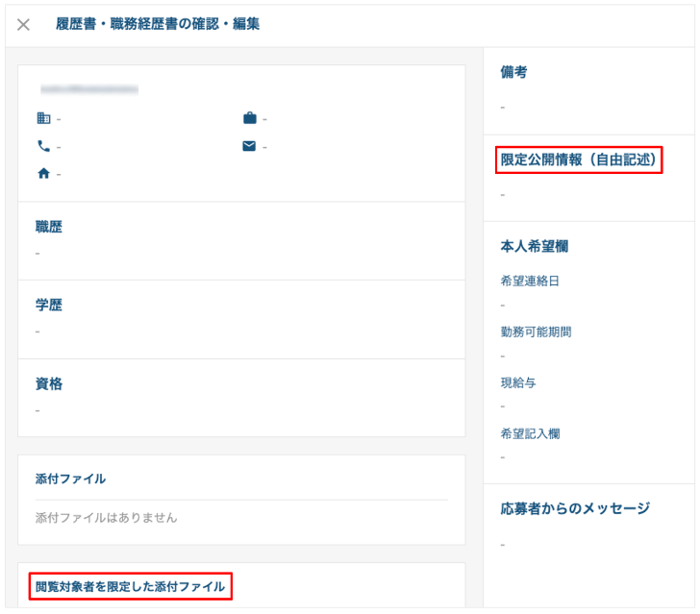This screenshot has height=614, width=700.
Task: Click the company building icon
Action: click(x=44, y=118)
